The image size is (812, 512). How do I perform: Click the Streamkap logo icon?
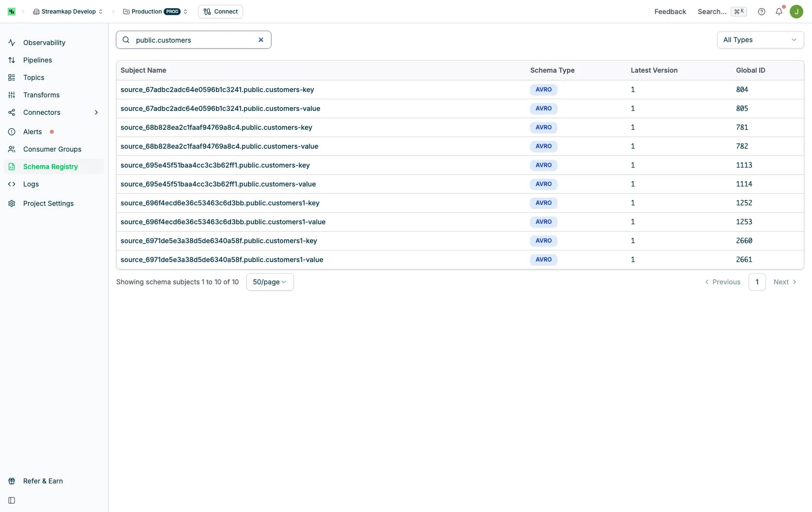tap(12, 12)
